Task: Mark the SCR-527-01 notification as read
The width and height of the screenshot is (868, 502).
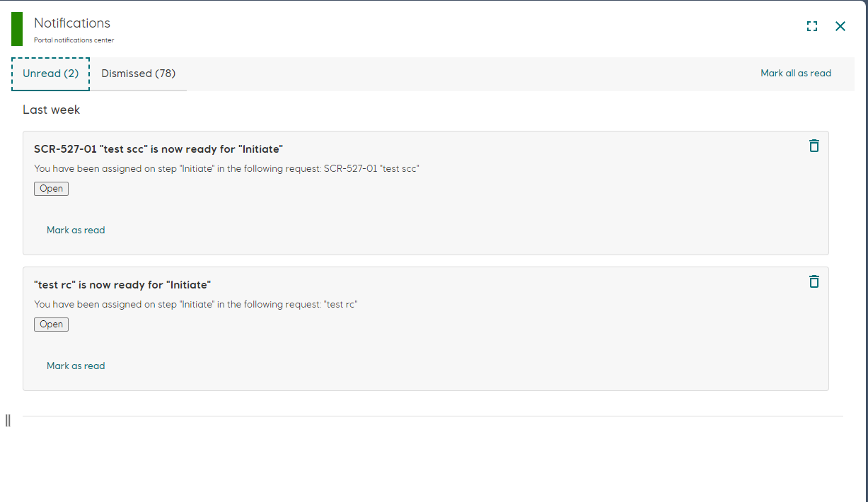Action: coord(76,230)
